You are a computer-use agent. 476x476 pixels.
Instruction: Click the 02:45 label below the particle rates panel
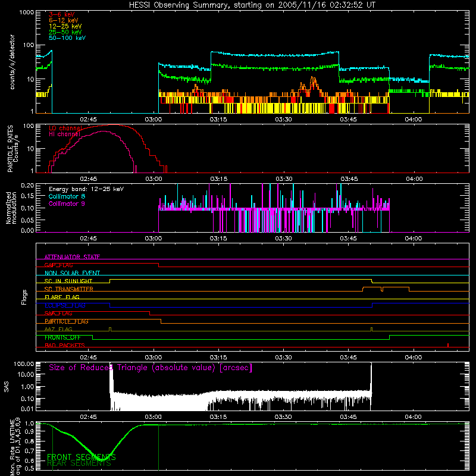pyautogui.click(x=88, y=179)
